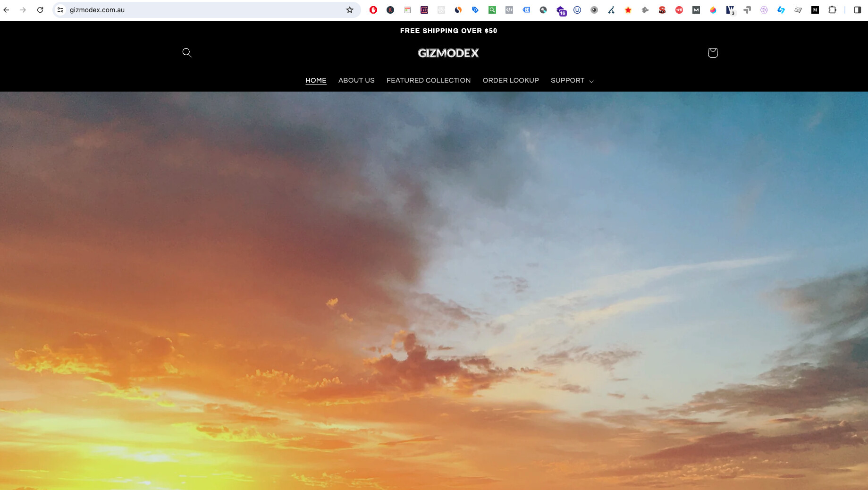Open the purple bar-chart square extension
868x490 pixels.
point(424,10)
